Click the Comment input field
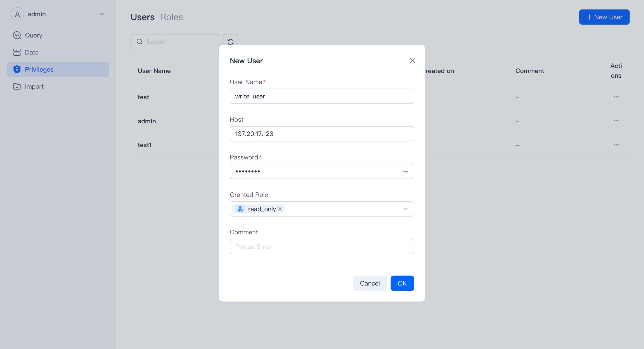Viewport: 644px width, 349px height. 321,246
